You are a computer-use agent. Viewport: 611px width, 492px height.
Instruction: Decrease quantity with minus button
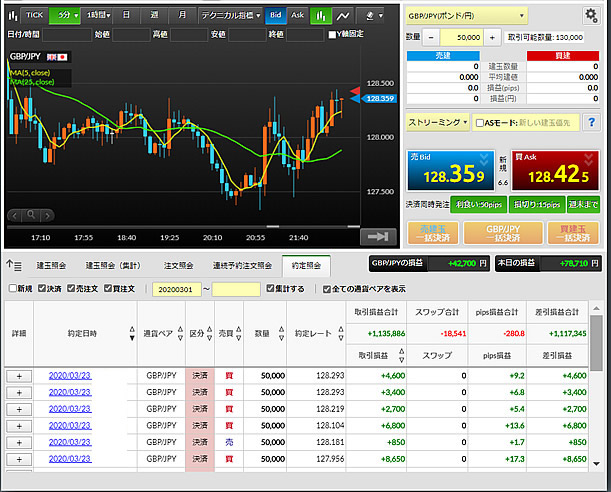pyautogui.click(x=431, y=37)
